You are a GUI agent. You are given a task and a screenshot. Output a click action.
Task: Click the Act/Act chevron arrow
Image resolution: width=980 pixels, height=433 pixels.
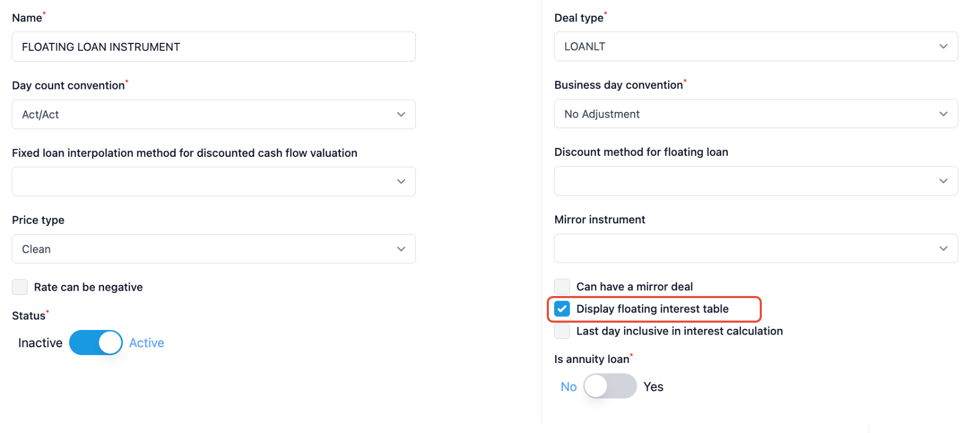pos(401,115)
